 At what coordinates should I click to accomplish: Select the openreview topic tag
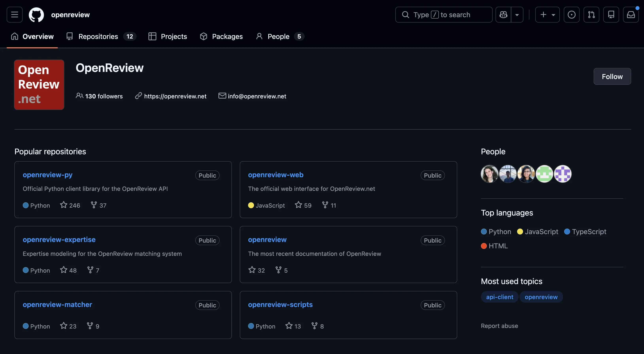tap(541, 297)
